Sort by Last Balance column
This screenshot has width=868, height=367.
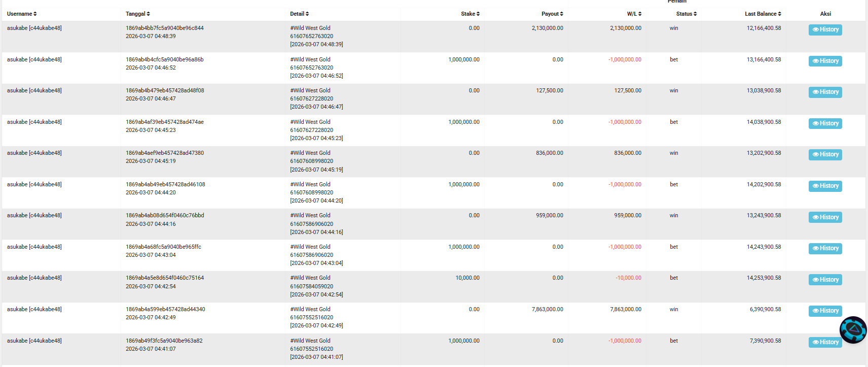tap(763, 14)
